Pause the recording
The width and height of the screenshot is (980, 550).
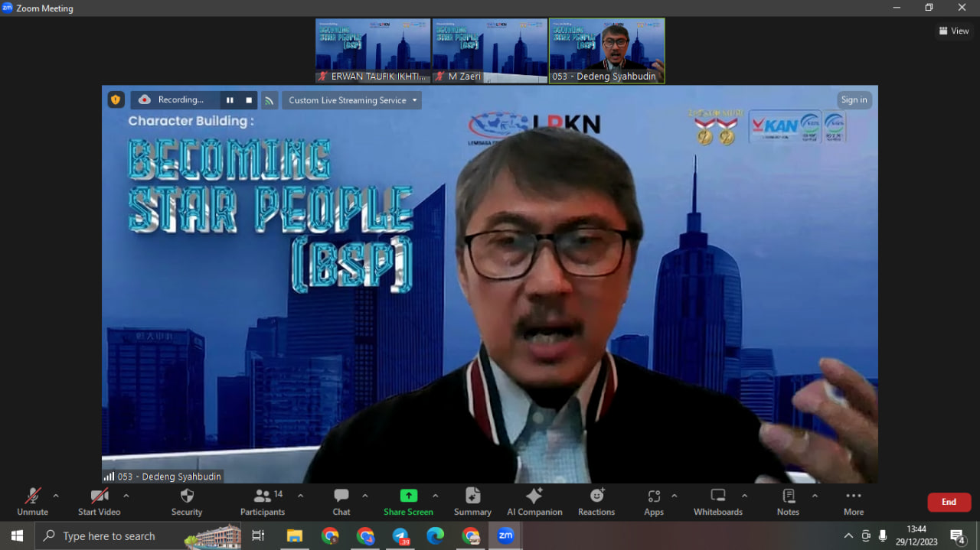pos(230,100)
